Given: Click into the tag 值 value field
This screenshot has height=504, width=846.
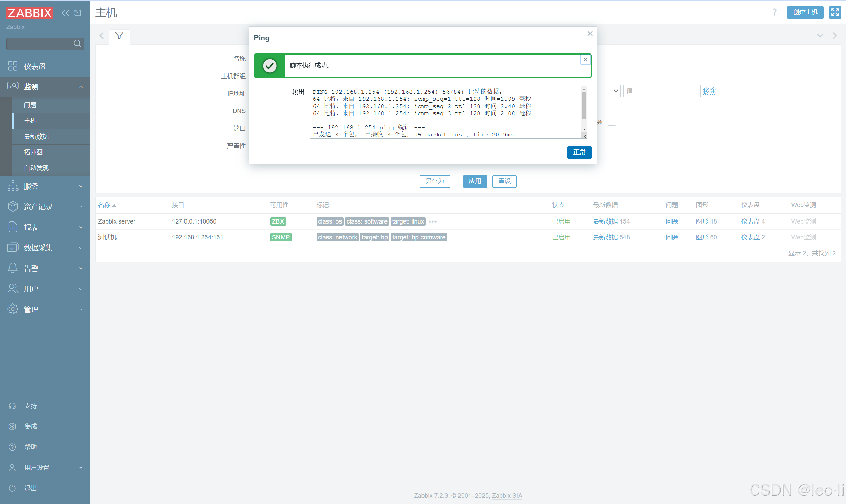Looking at the screenshot, I should (x=661, y=91).
